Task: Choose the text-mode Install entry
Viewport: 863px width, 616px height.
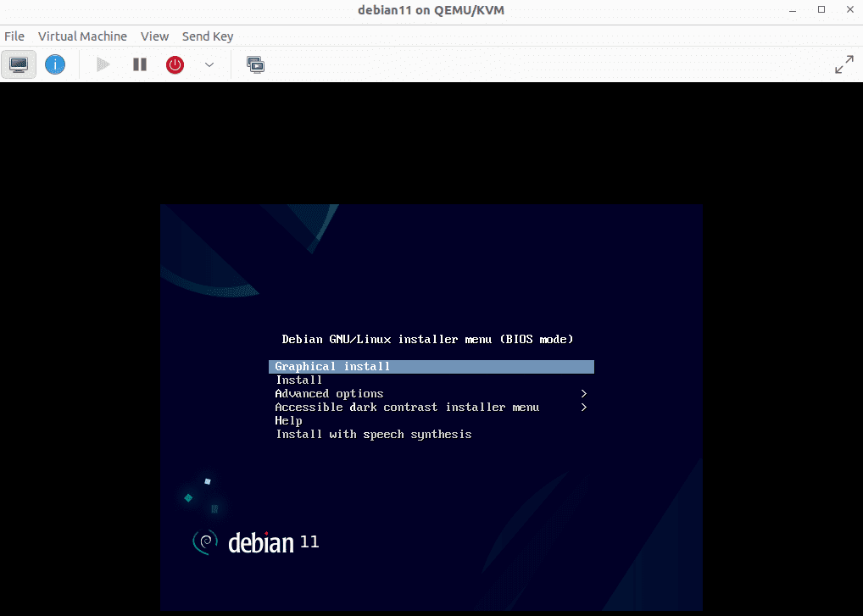Action: pyautogui.click(x=299, y=380)
